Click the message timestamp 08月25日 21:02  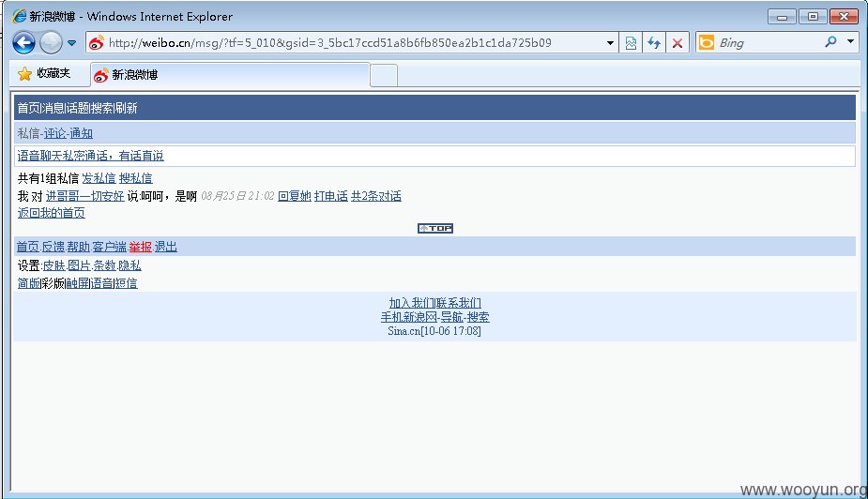pos(237,196)
